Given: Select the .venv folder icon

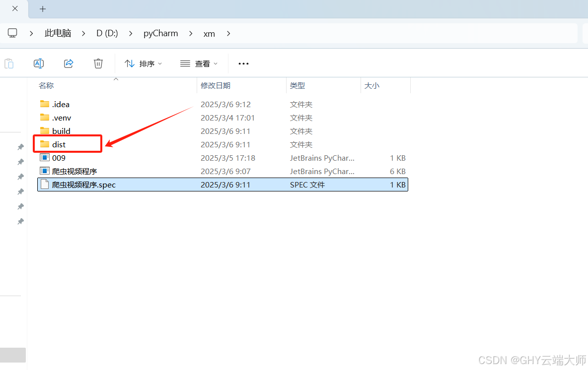Looking at the screenshot, I should (45, 117).
